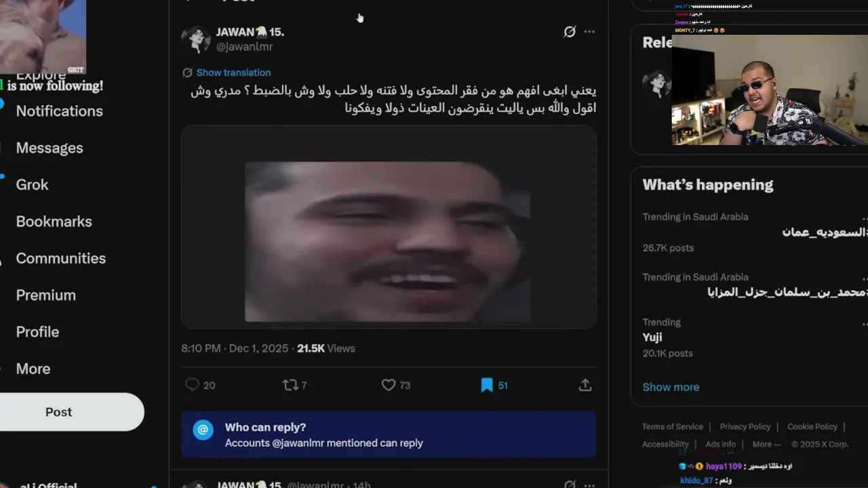Click the repost icon showing 7
This screenshot has height=488, width=868.
tap(290, 385)
